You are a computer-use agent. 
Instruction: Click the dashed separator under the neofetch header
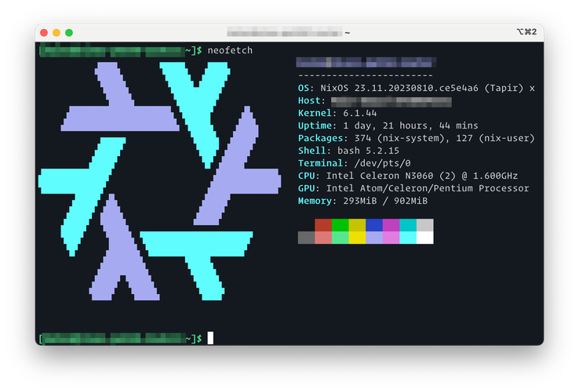[365, 76]
